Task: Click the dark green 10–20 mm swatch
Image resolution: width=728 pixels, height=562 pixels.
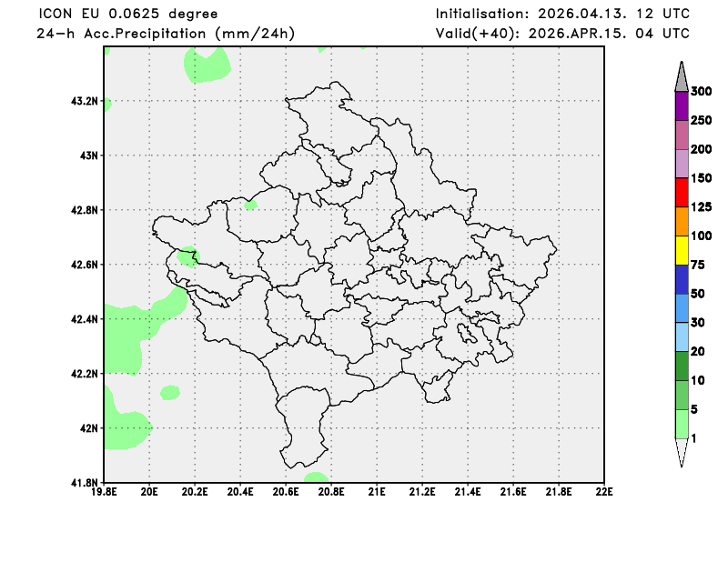Action: pyautogui.click(x=681, y=366)
